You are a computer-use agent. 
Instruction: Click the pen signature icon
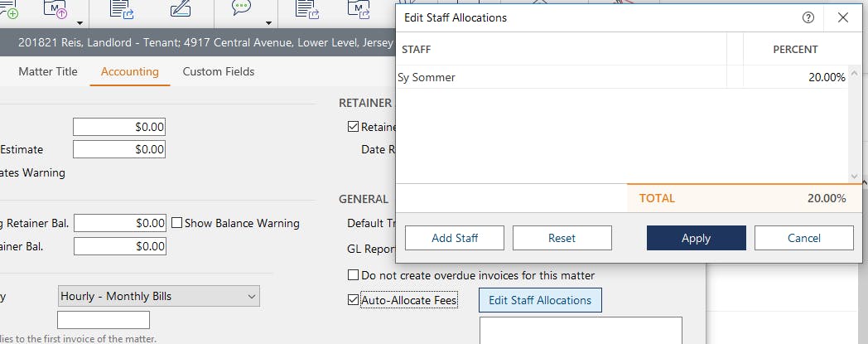pos(179,10)
